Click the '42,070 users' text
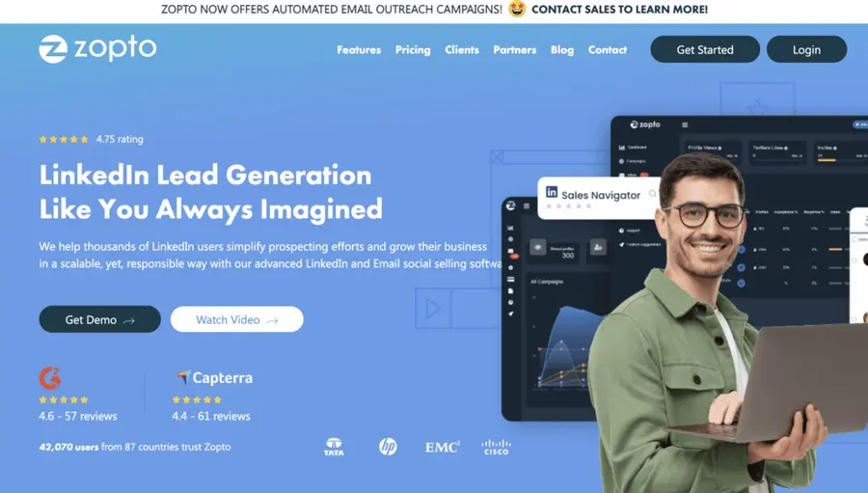 [68, 447]
